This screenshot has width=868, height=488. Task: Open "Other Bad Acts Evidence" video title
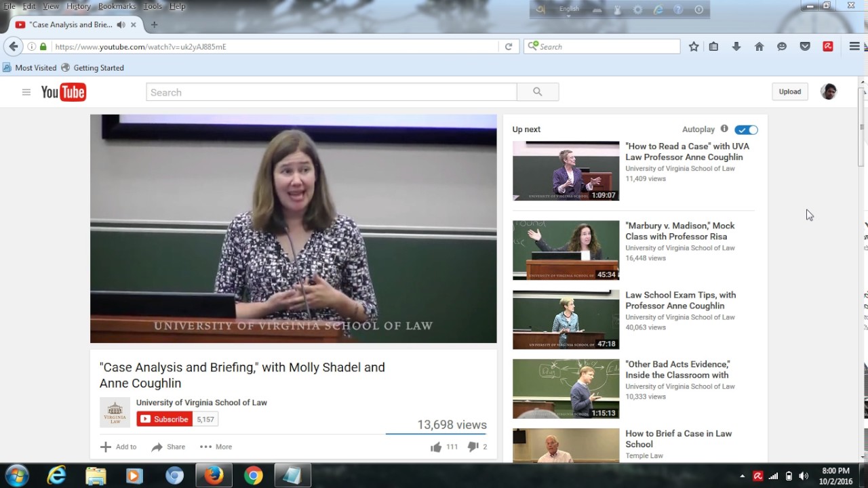coord(677,369)
